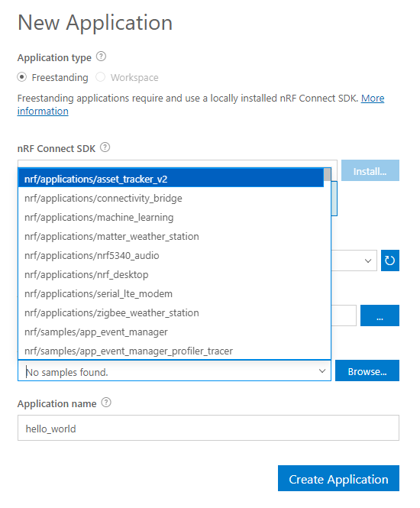Viewport: 420px width, 508px height.
Task: Collapse the sample dropdown using its chevron
Action: [322, 370]
